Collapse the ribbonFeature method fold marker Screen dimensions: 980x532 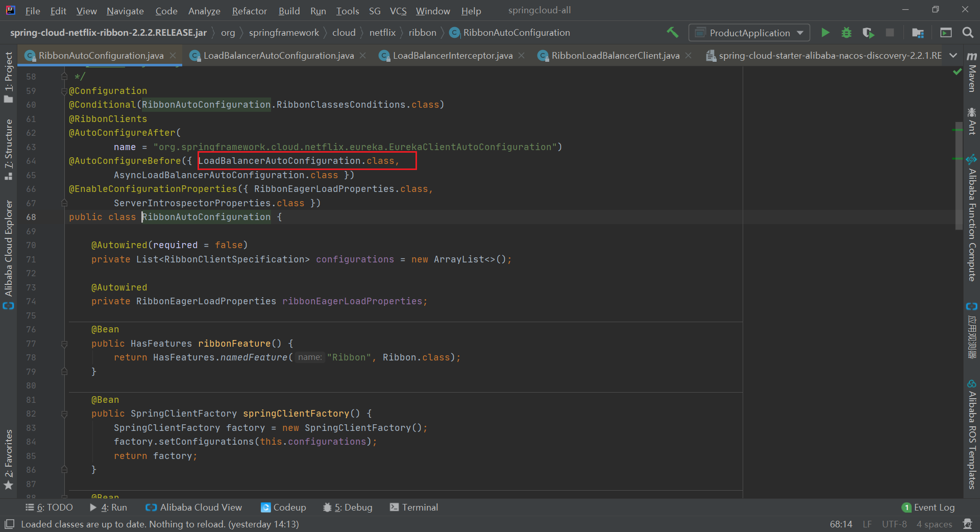[64, 344]
